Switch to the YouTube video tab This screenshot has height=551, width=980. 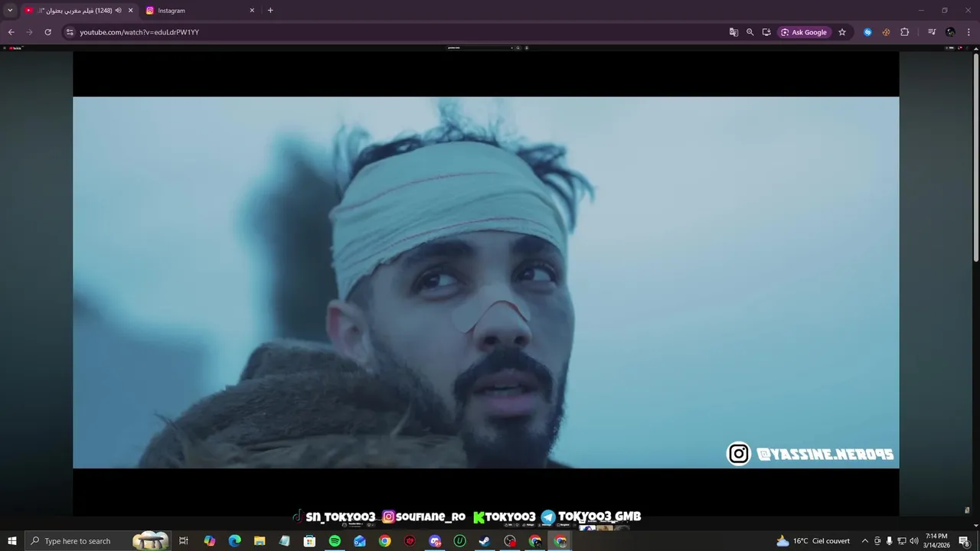point(79,11)
